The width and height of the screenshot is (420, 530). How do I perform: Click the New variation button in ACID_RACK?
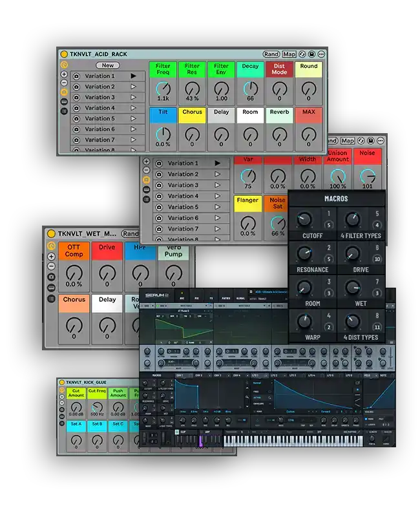coord(108,65)
